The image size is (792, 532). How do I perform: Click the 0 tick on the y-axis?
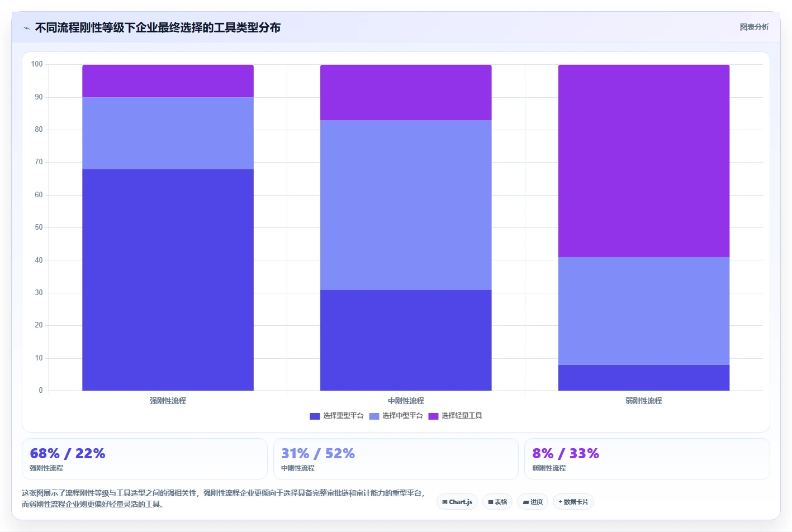41,391
